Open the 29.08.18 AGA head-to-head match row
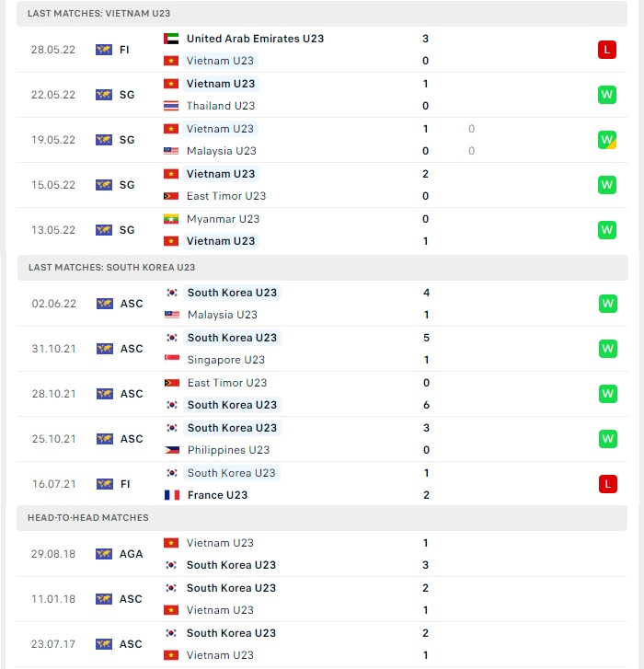644x669 pixels. pos(322,554)
